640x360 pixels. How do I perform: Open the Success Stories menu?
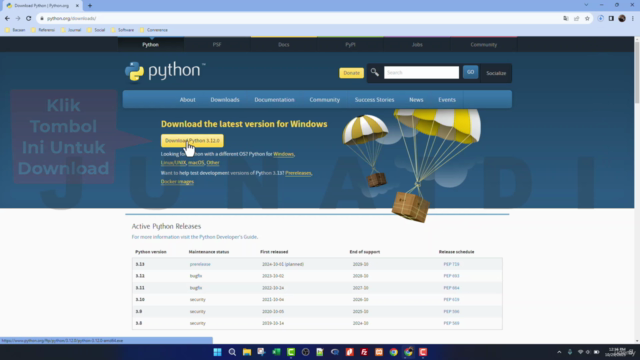(374, 100)
